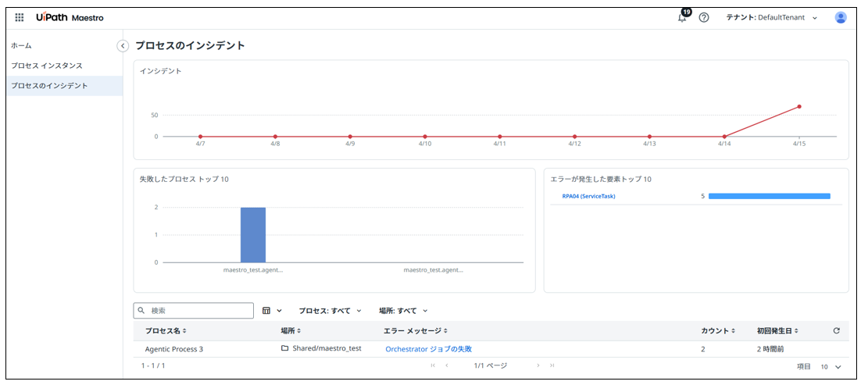Jump to last page arrow
This screenshot has height=392, width=868.
(x=552, y=365)
